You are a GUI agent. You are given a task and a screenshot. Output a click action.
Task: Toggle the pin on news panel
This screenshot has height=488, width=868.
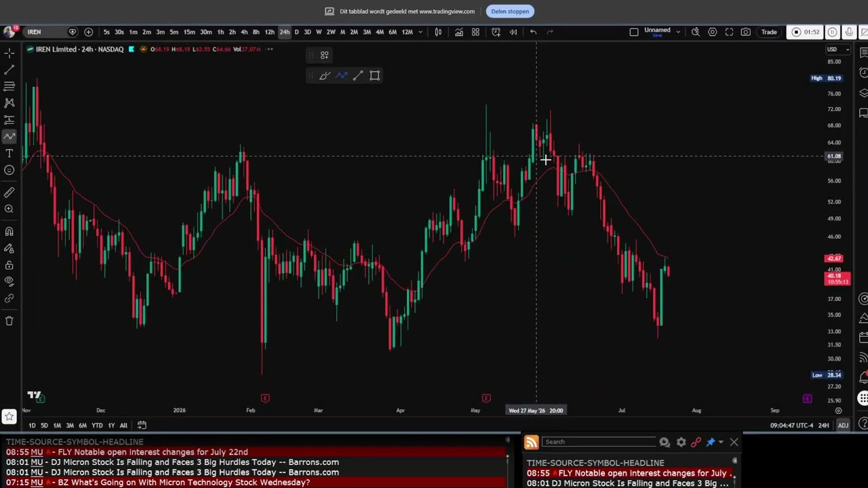[711, 442]
